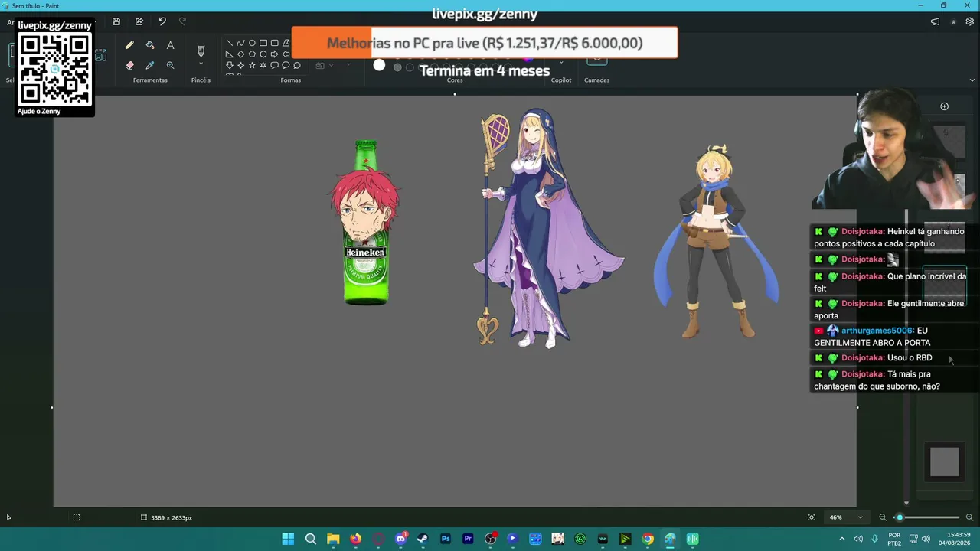This screenshot has width=980, height=551.
Task: Click the Redo arrow in Paint
Action: [182, 21]
